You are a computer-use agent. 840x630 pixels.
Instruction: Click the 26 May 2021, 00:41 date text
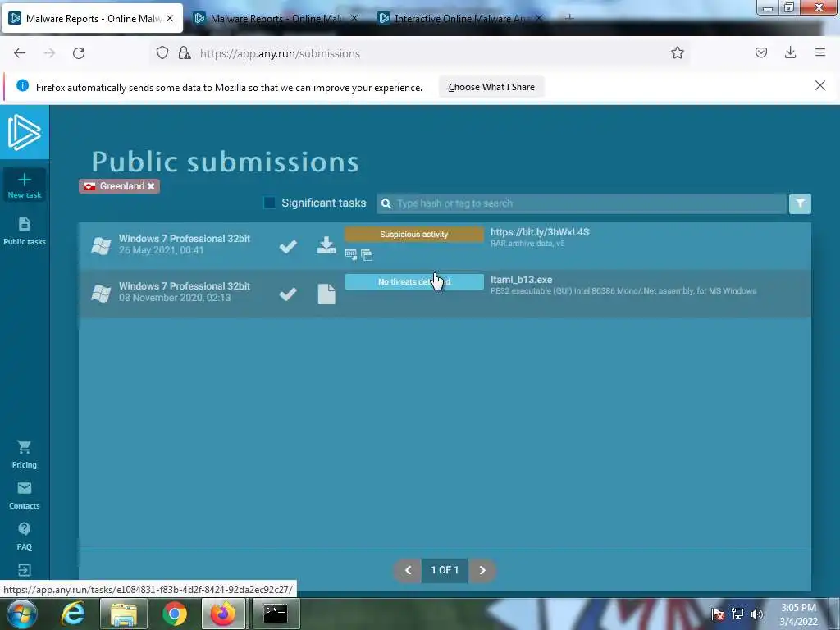pos(162,250)
